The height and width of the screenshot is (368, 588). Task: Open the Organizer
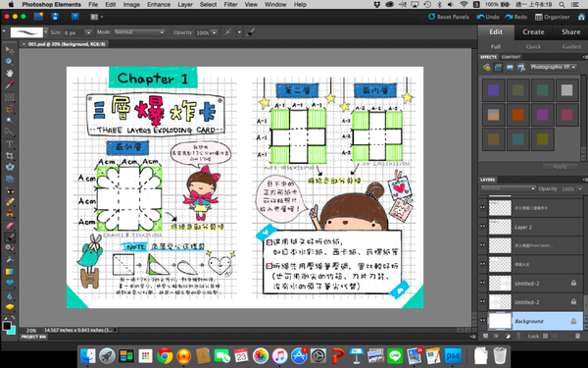click(552, 17)
